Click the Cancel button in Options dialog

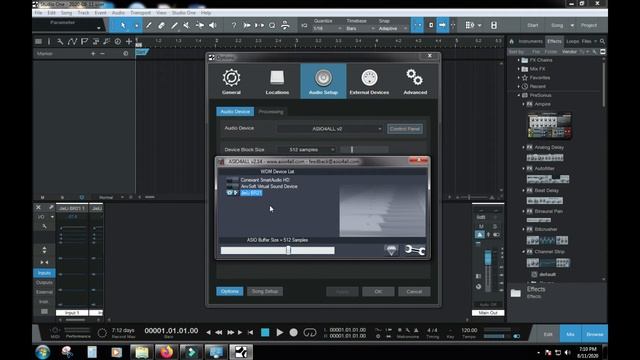(x=414, y=291)
